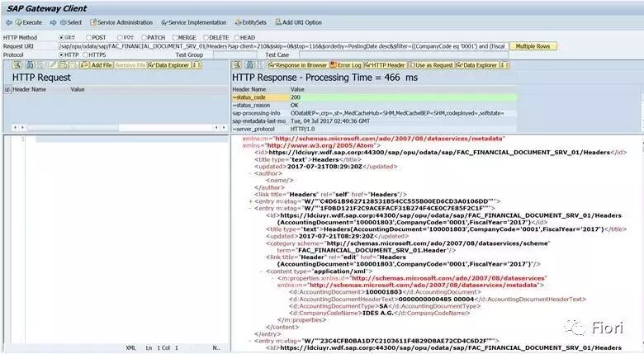Screen dimensions: 644x354
Task: Click the sap-metadata-last-mo header name
Action: (258, 121)
